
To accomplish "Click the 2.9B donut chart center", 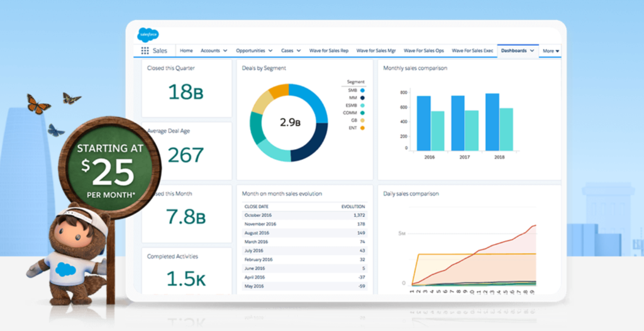I will click(291, 122).
